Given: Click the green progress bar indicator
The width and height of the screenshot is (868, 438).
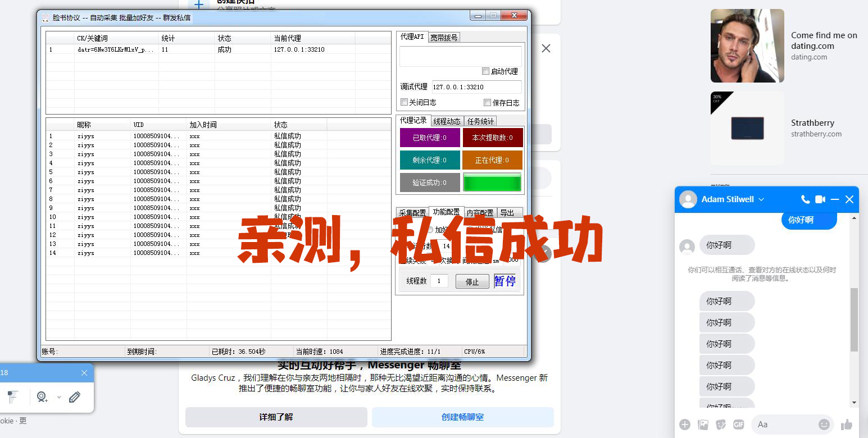Looking at the screenshot, I should pyautogui.click(x=492, y=182).
